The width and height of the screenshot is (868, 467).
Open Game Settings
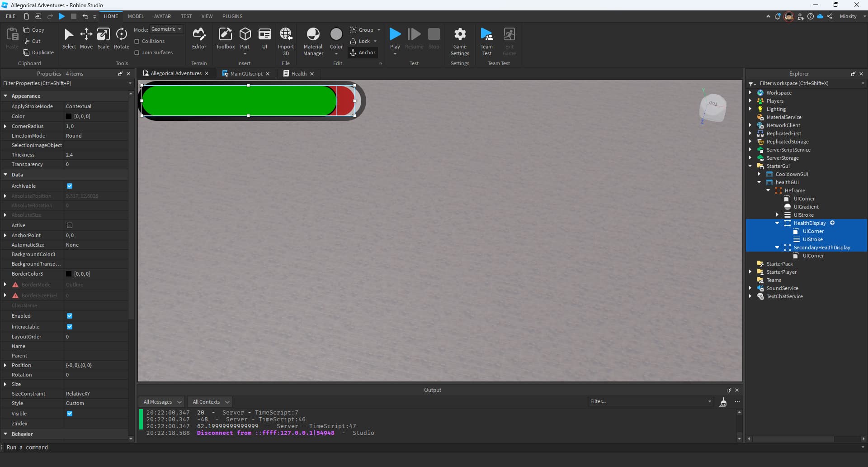[460, 41]
